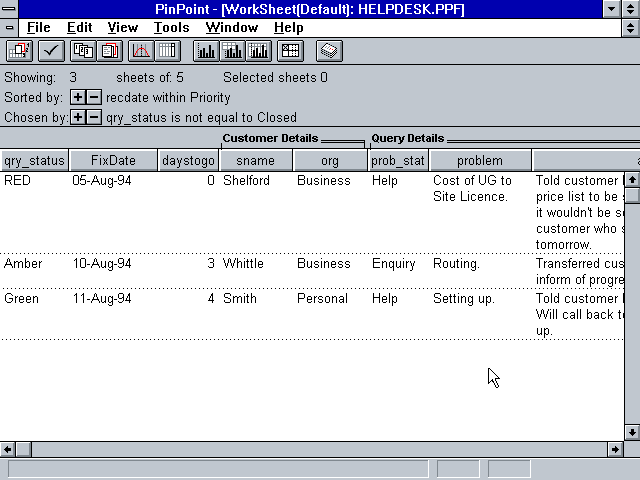Click the 'Cost of UG to Site Licence.' cell
640x480 pixels.
pyautogui.click(x=472, y=189)
